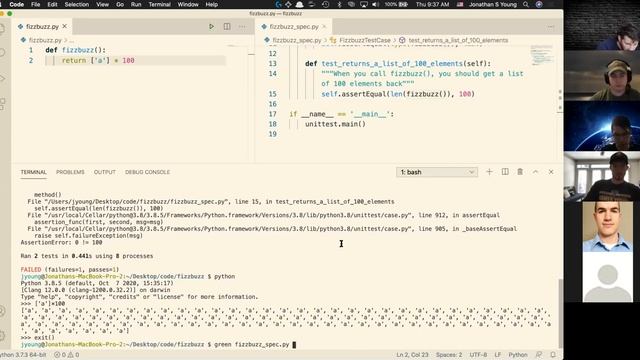Open the Go menu
This screenshot has height=360, width=640.
[120, 4]
